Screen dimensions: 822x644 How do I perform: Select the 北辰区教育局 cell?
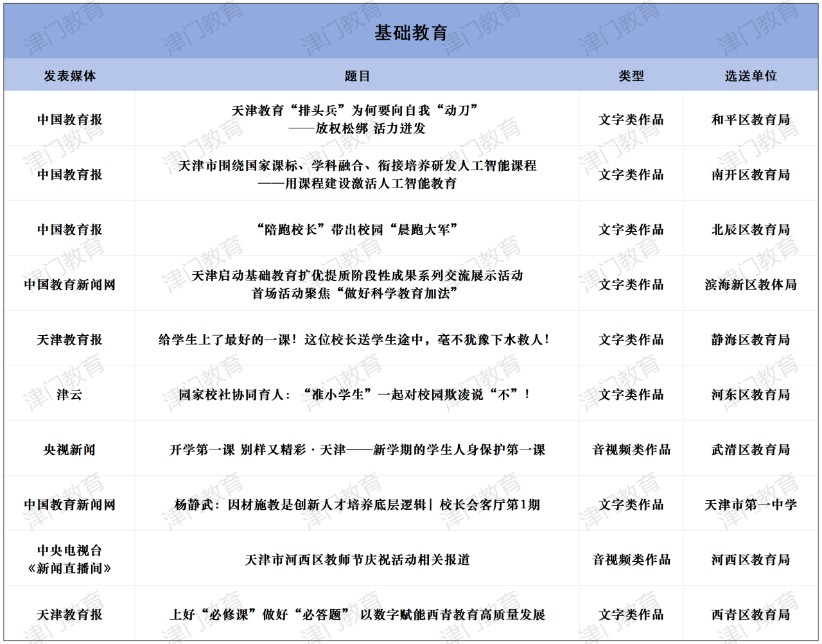(x=751, y=230)
